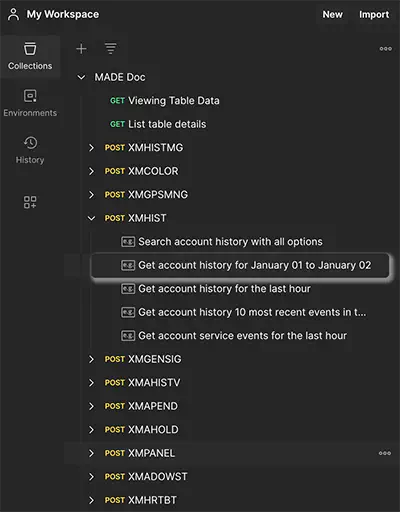This screenshot has width=400, height=512.
Task: Click the filter collections icon
Action: point(111,49)
